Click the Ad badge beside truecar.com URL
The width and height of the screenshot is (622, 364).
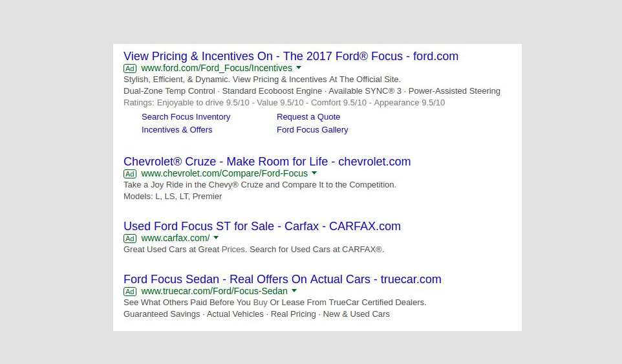[130, 292]
